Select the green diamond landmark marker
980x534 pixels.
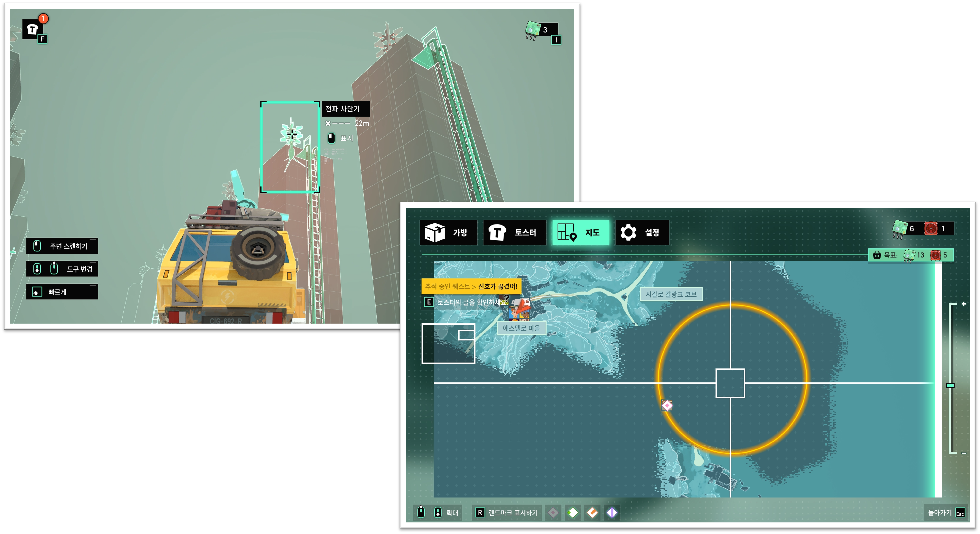pos(573,513)
